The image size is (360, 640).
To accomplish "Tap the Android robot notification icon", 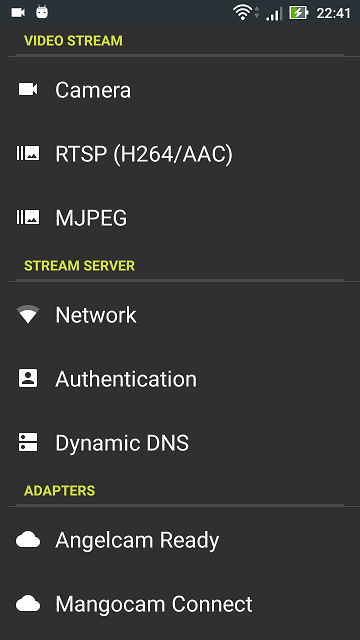I will pos(42,12).
